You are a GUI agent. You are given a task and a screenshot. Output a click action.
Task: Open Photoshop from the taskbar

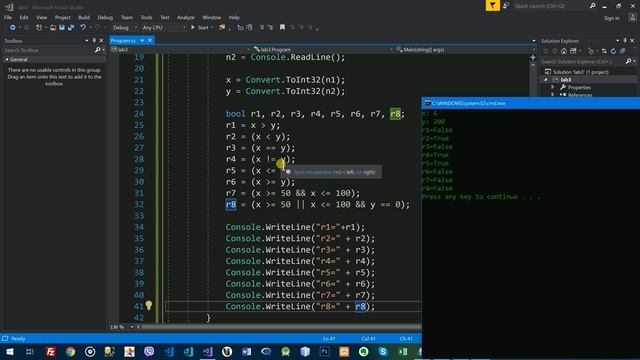(325, 351)
